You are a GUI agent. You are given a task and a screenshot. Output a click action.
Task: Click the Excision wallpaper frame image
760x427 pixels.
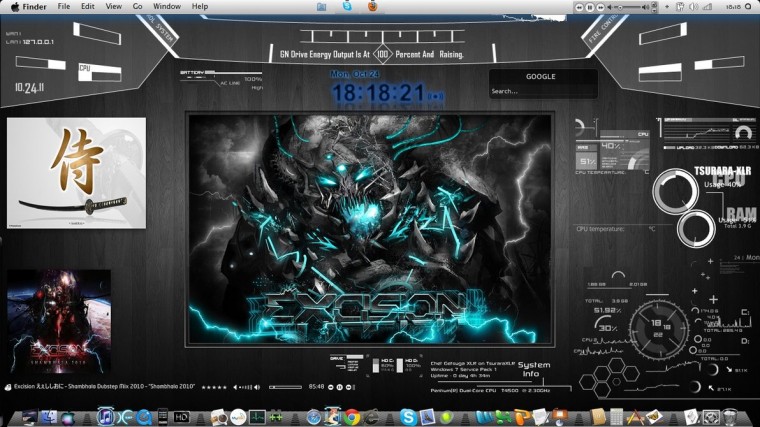coord(370,229)
